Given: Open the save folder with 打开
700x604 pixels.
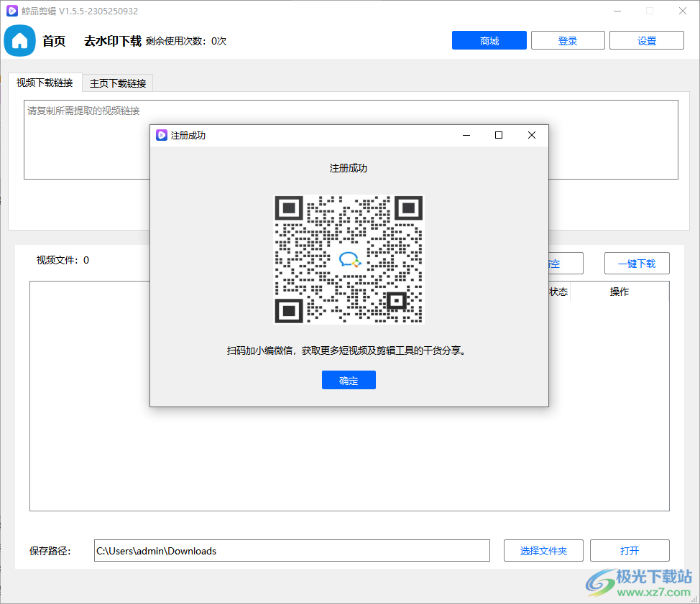Looking at the screenshot, I should coord(630,551).
